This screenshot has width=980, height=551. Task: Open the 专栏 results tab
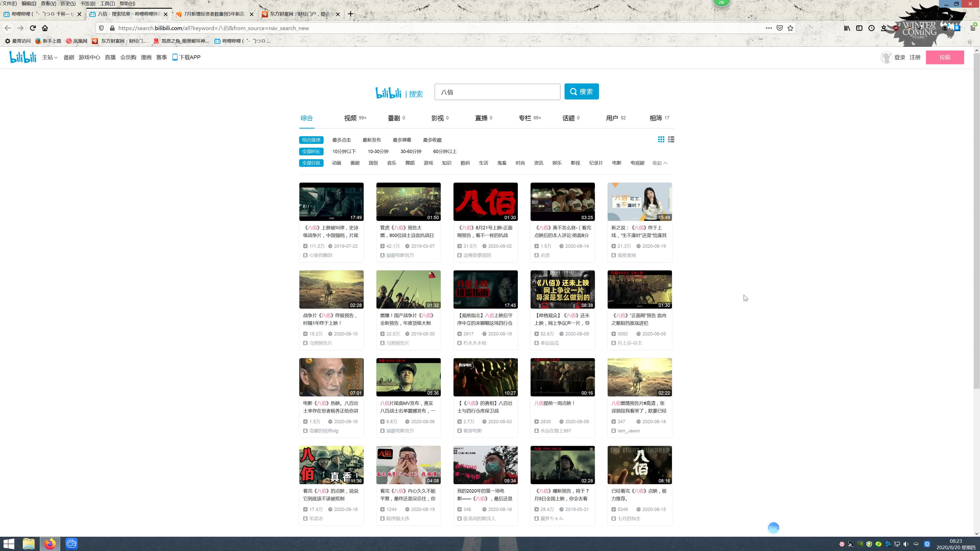tap(530, 118)
